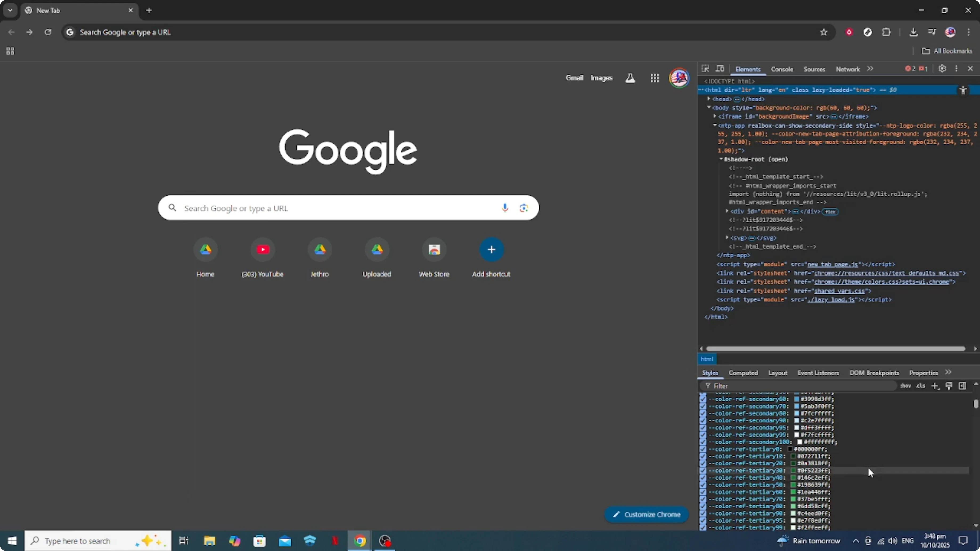Click the Customize Chrome button
Screen dimensions: 980x551
coord(647,515)
